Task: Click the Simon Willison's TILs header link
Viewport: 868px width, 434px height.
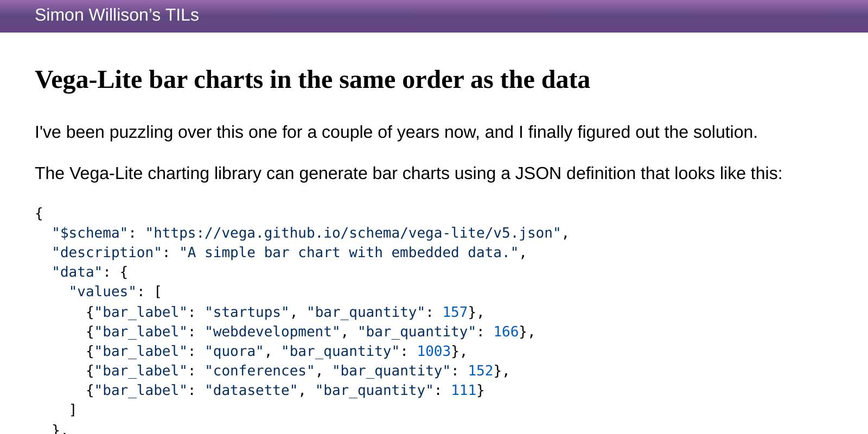Action: 116,15
